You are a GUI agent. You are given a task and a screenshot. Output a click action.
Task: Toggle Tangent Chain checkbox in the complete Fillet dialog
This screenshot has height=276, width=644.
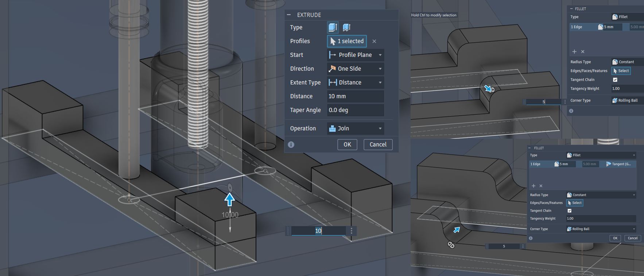pos(569,211)
